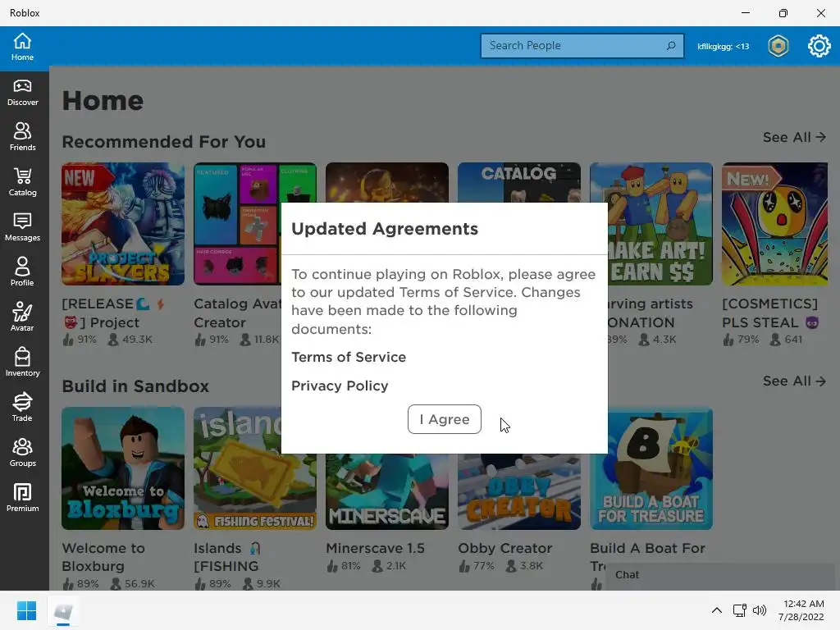Open the volume tray icon
Image resolution: width=840 pixels, height=630 pixels.
(x=760, y=610)
